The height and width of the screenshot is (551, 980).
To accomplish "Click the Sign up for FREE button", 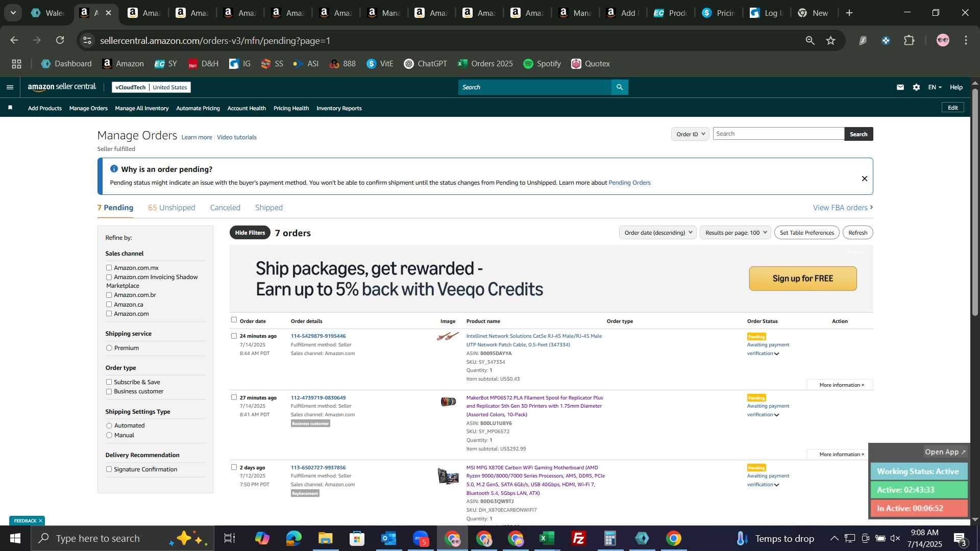I will (x=803, y=279).
